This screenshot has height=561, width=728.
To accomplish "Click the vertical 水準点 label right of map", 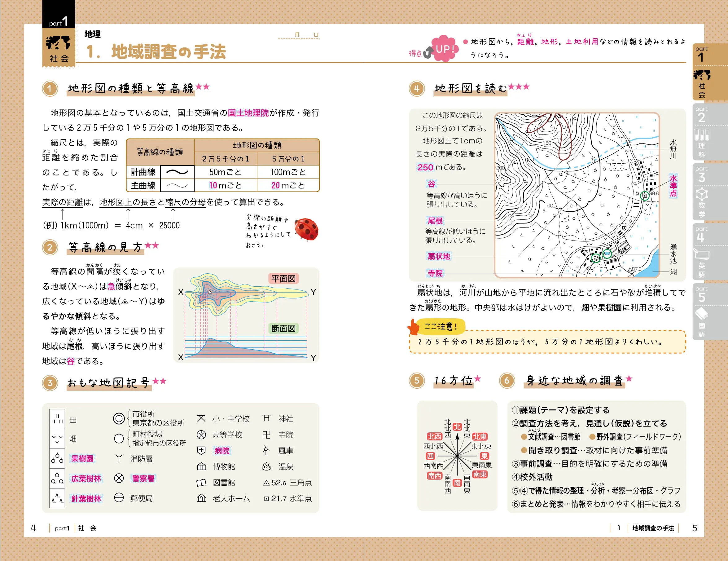I will 673,185.
